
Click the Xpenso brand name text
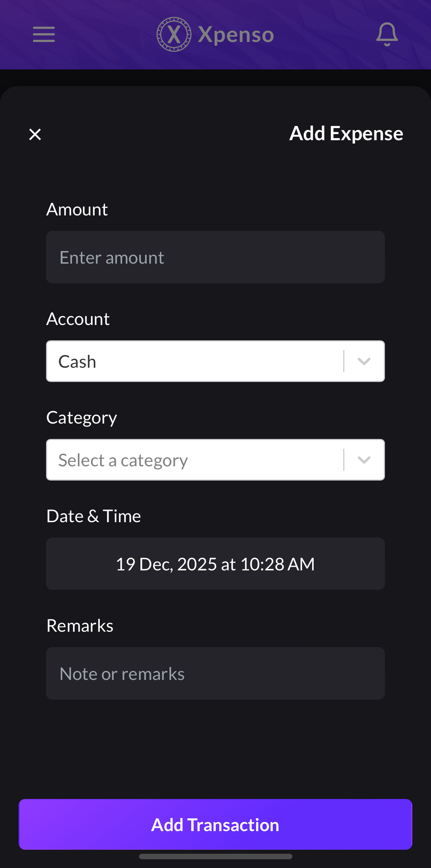point(236,35)
